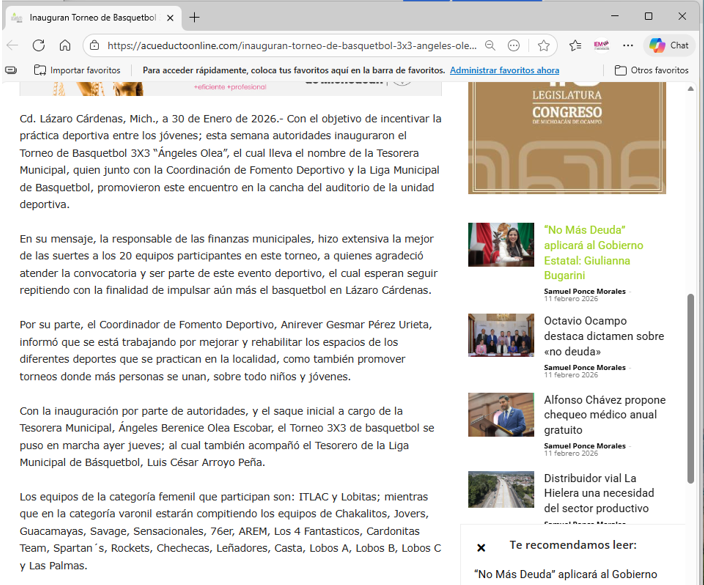The width and height of the screenshot is (704, 585).
Task: Open browser Settings and more menu
Action: point(628,45)
